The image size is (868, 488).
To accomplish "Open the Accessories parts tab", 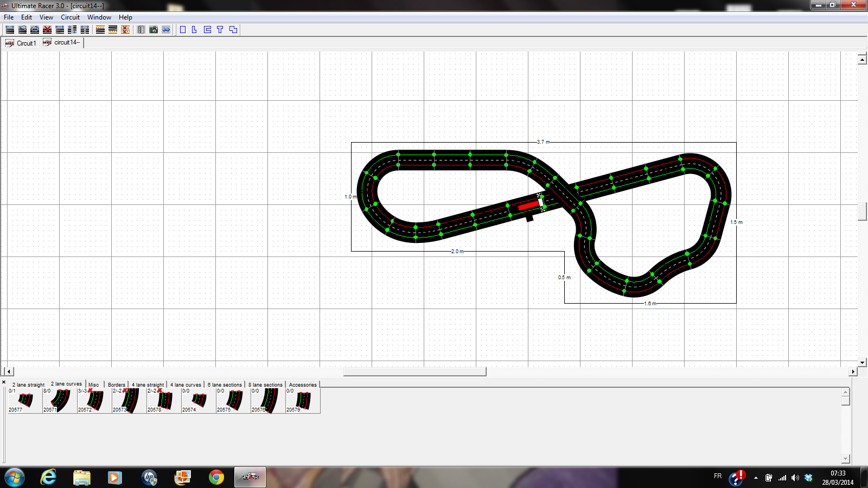I will pos(302,384).
